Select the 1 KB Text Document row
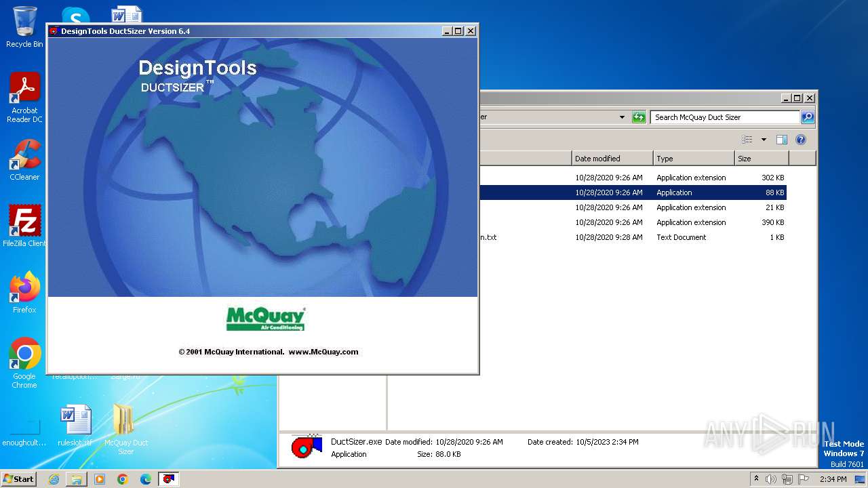The width and height of the screenshot is (868, 488). point(634,237)
